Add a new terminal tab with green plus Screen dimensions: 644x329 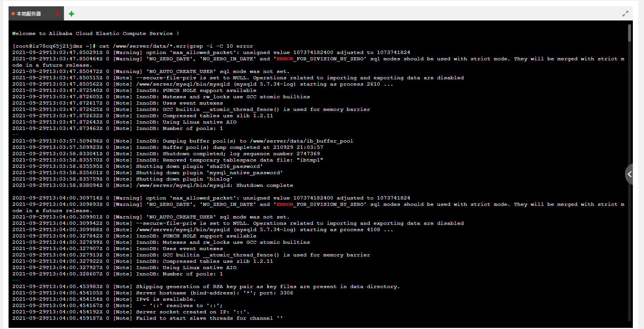(71, 14)
